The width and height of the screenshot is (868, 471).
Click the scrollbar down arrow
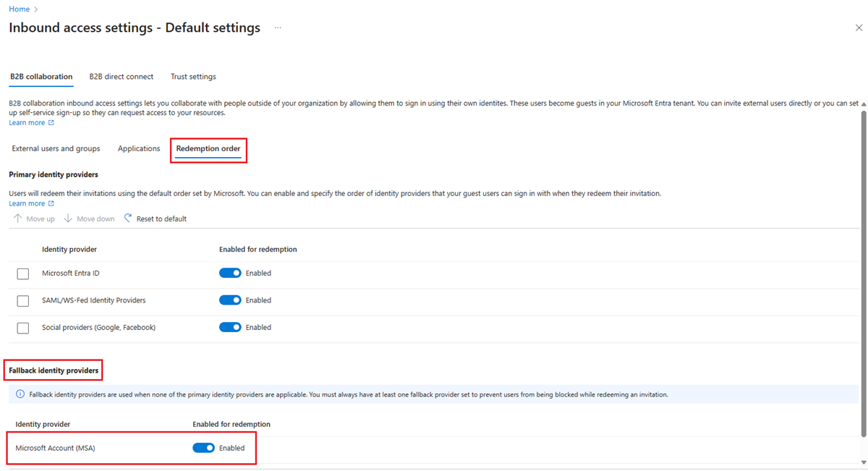[863, 462]
